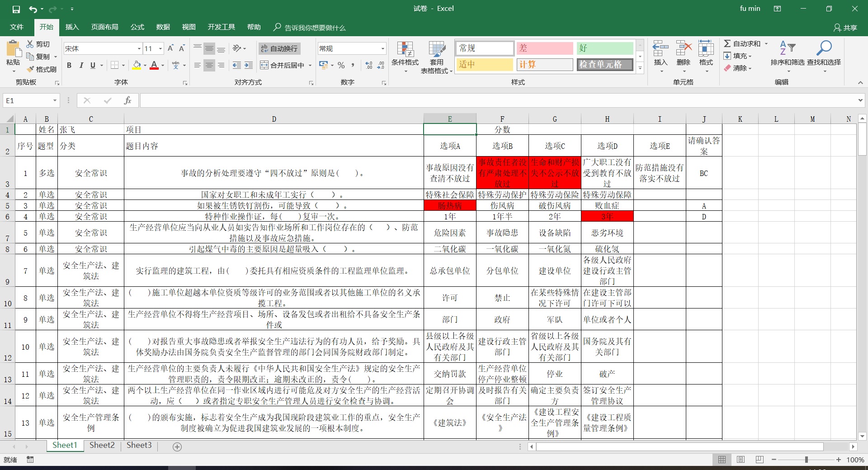The height and width of the screenshot is (470, 868).
Task: Click the fu min account name
Action: [x=750, y=9]
